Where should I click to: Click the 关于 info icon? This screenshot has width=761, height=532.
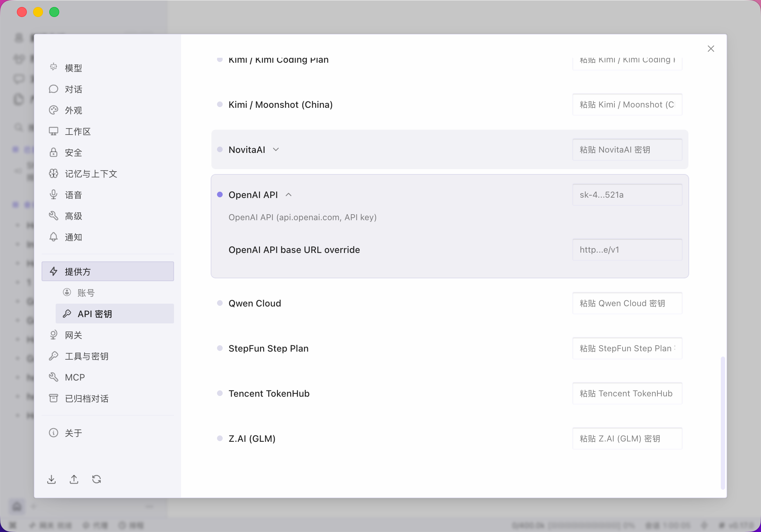54,433
